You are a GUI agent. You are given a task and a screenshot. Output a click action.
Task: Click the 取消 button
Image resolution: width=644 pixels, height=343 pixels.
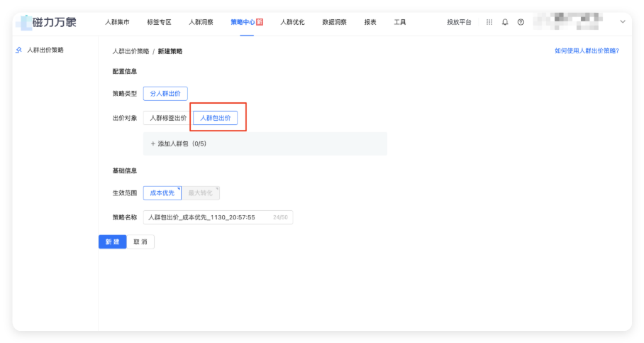point(140,242)
